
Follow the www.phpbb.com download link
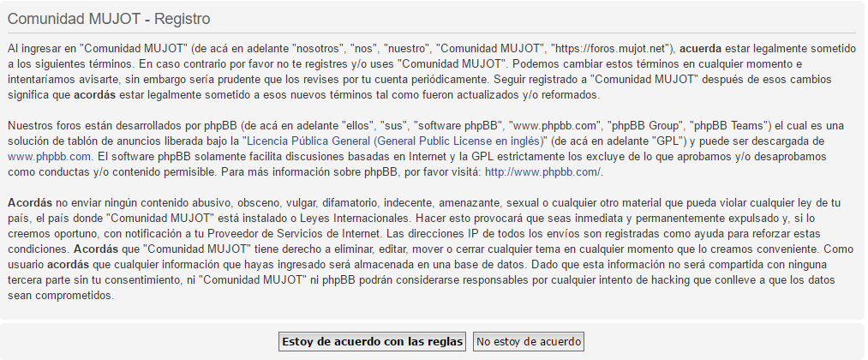point(49,156)
